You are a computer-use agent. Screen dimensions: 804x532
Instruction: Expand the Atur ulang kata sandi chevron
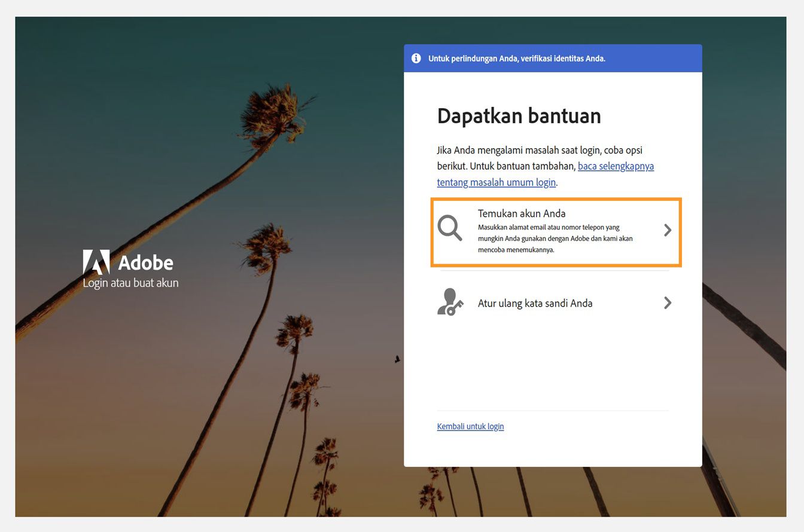tap(668, 302)
